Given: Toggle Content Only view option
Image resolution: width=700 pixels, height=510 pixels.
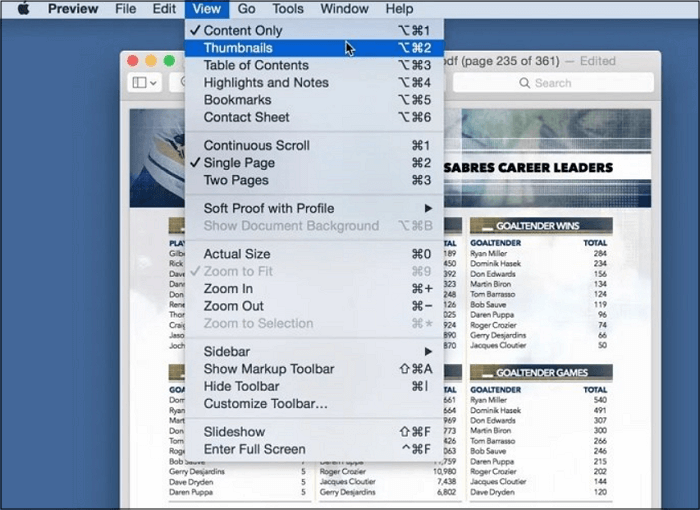Looking at the screenshot, I should (314, 30).
